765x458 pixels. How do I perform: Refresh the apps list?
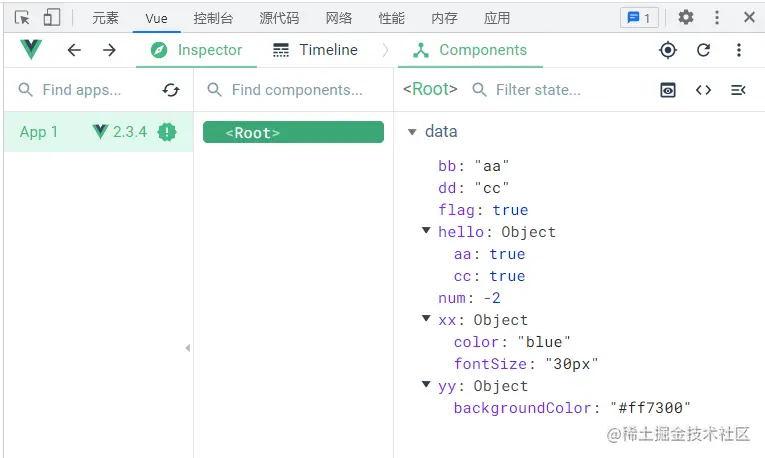pos(171,90)
